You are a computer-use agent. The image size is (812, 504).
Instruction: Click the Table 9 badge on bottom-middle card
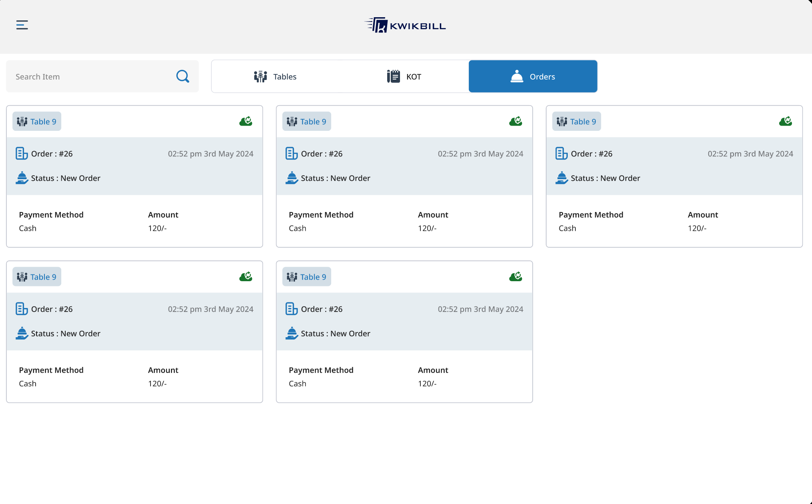(307, 276)
